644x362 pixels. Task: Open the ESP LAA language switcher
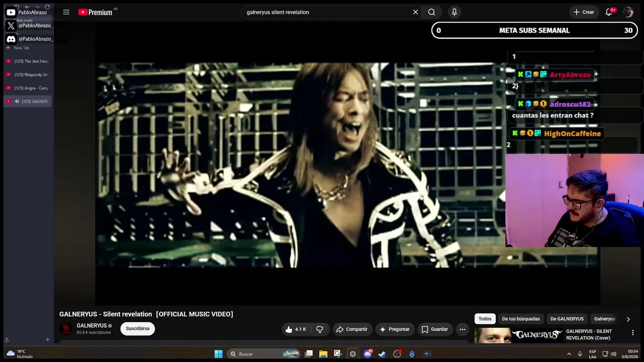tap(593, 354)
